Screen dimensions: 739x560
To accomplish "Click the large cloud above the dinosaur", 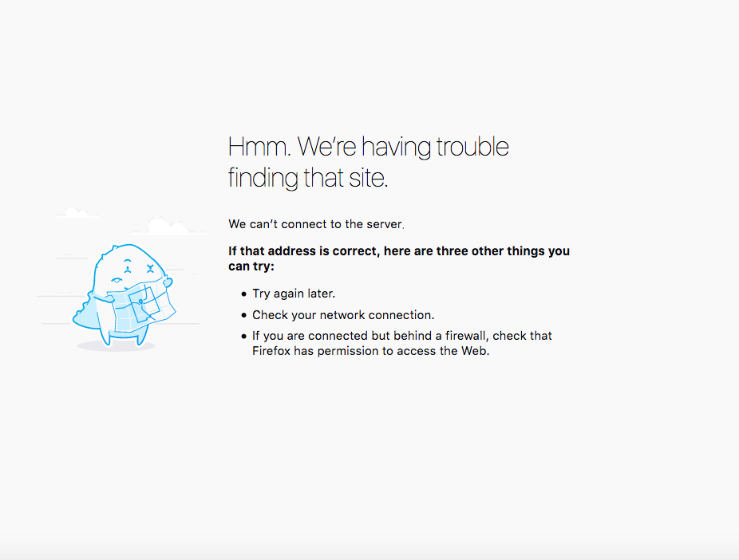I will pyautogui.click(x=168, y=226).
